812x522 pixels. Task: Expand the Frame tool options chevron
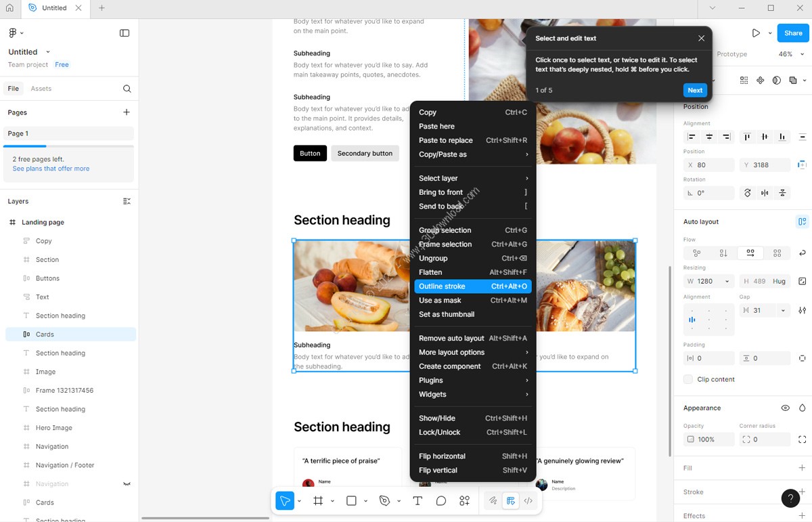(332, 501)
